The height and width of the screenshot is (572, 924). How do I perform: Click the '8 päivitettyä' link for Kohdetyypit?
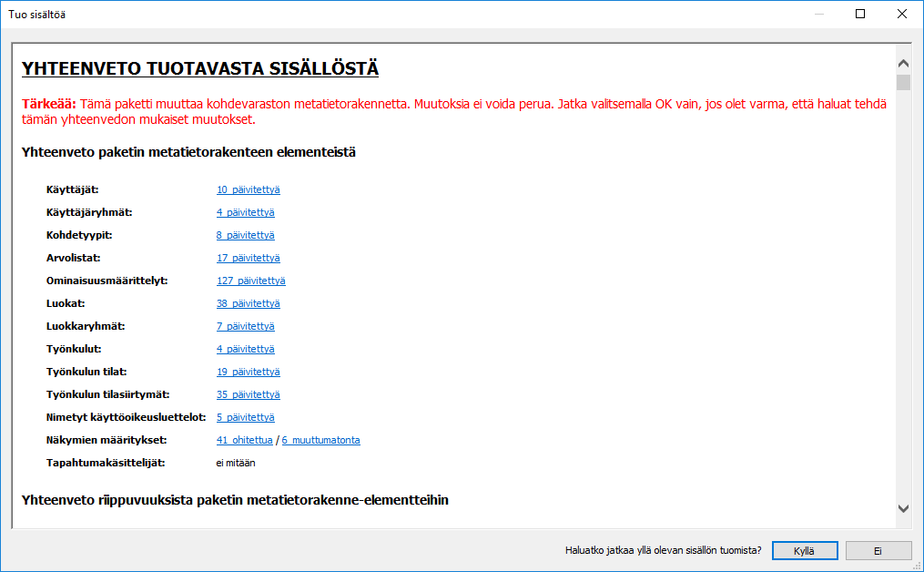(245, 235)
